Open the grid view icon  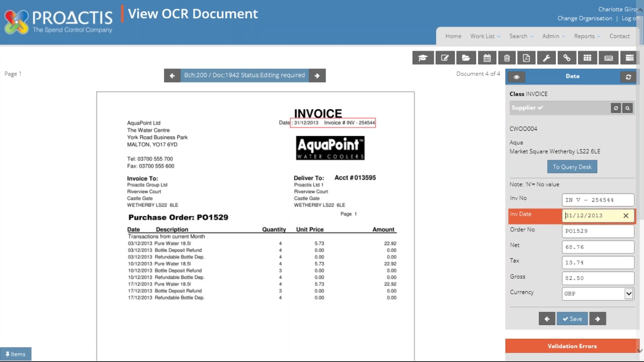pos(587,58)
